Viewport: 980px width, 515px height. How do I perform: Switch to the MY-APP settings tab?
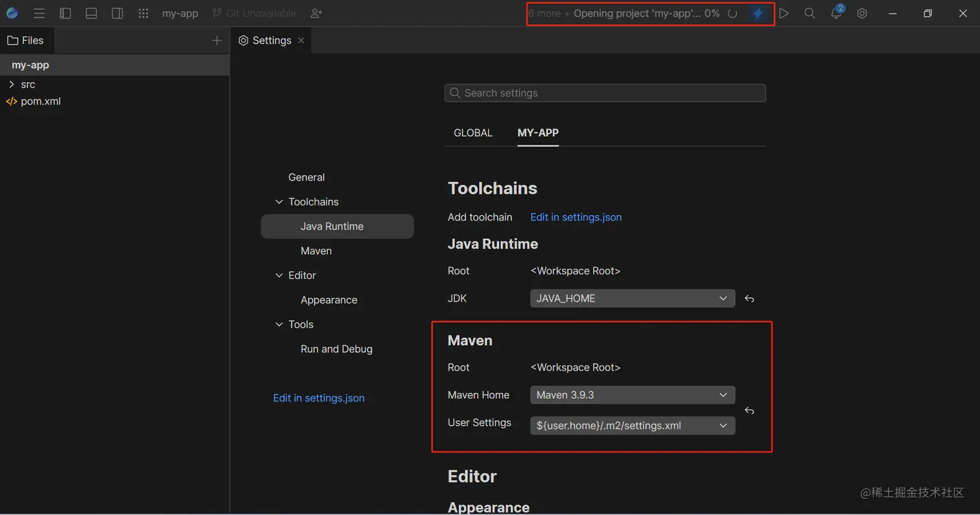[538, 133]
